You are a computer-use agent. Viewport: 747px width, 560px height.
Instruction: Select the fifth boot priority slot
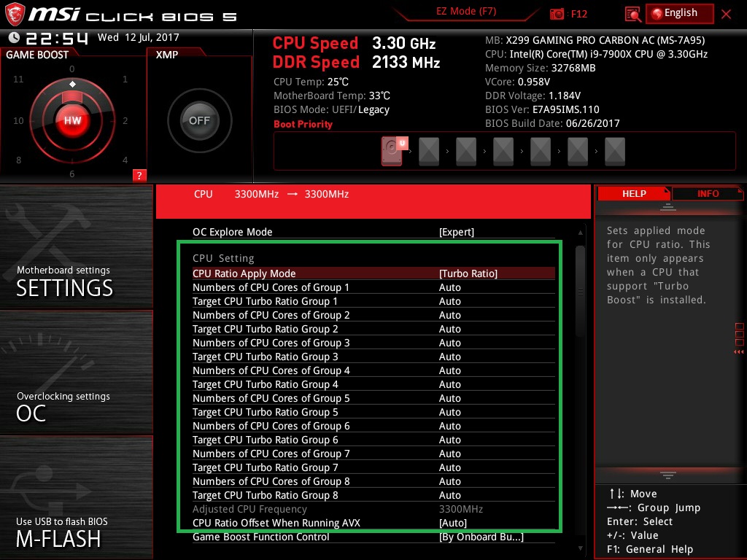tap(541, 152)
